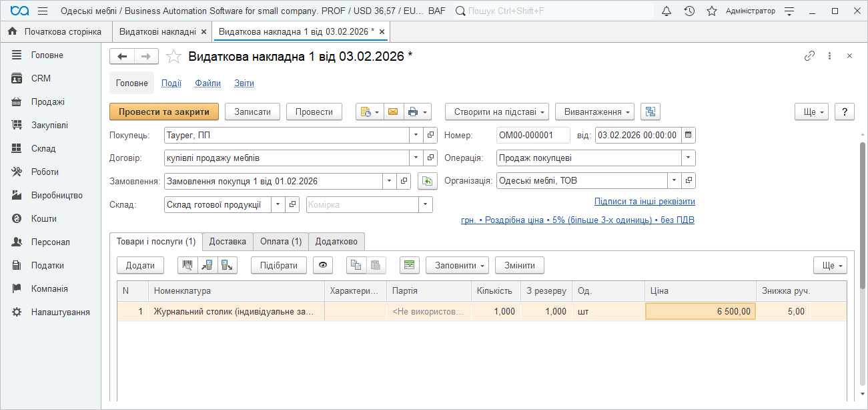Click the fill-from-order icon beside Замовлення
This screenshot has height=410, width=868.
427,181
